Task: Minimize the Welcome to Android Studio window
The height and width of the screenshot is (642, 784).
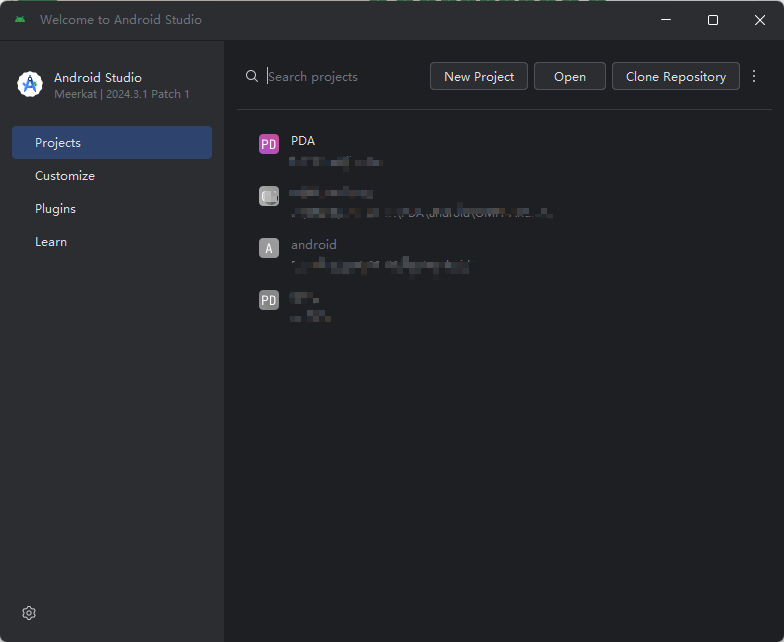Action: tap(666, 20)
